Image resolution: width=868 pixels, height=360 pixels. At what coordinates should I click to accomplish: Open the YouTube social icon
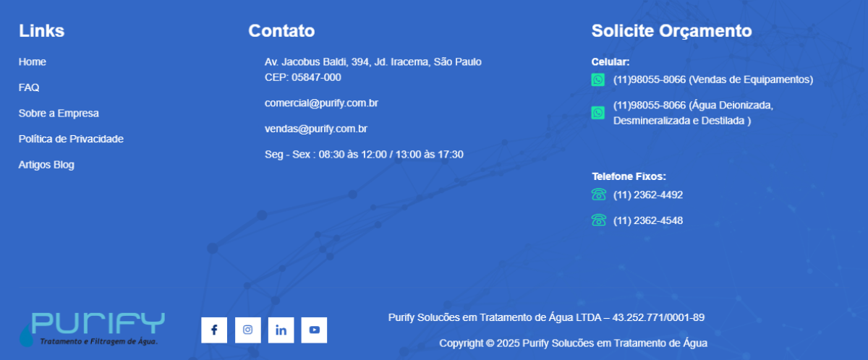click(x=314, y=330)
